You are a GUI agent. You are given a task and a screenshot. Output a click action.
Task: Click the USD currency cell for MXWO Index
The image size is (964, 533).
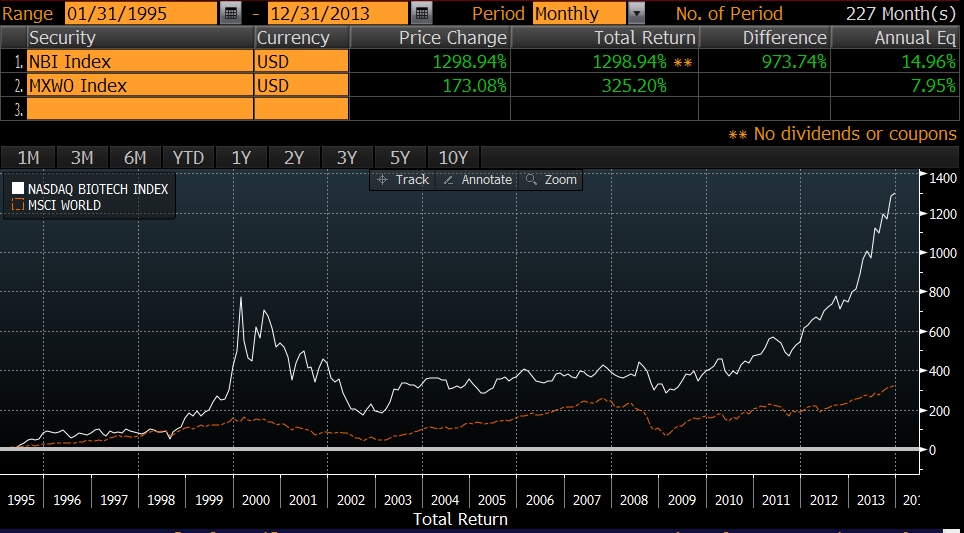pos(301,85)
